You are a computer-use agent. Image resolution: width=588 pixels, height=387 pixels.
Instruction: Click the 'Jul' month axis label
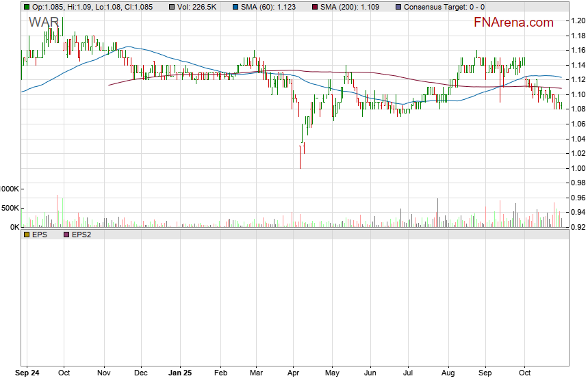coord(408,374)
